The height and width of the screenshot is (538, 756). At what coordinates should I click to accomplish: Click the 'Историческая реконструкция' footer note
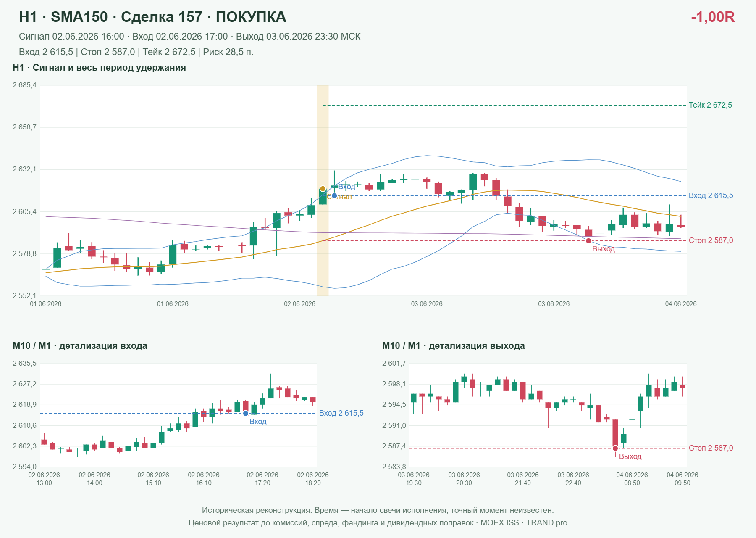[378, 510]
